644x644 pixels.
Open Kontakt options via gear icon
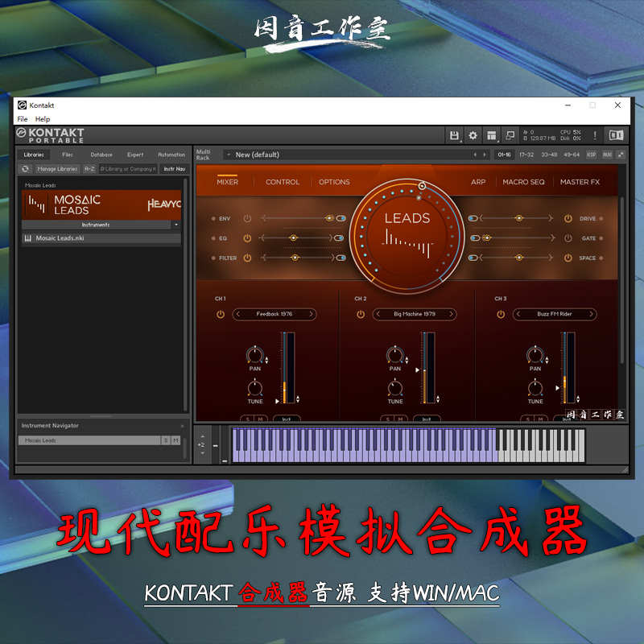pos(473,135)
